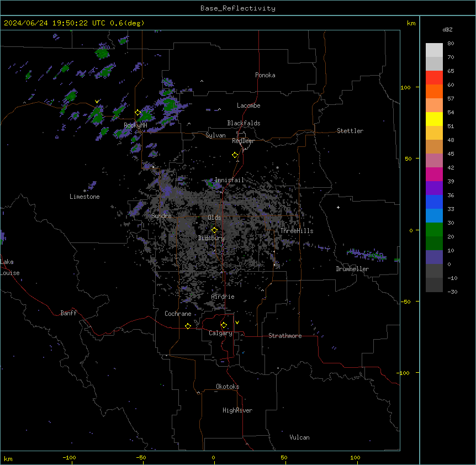The image size is (476, 465).
Task: Click the yellow marker between Olds and Didsbury
Action: point(214,230)
